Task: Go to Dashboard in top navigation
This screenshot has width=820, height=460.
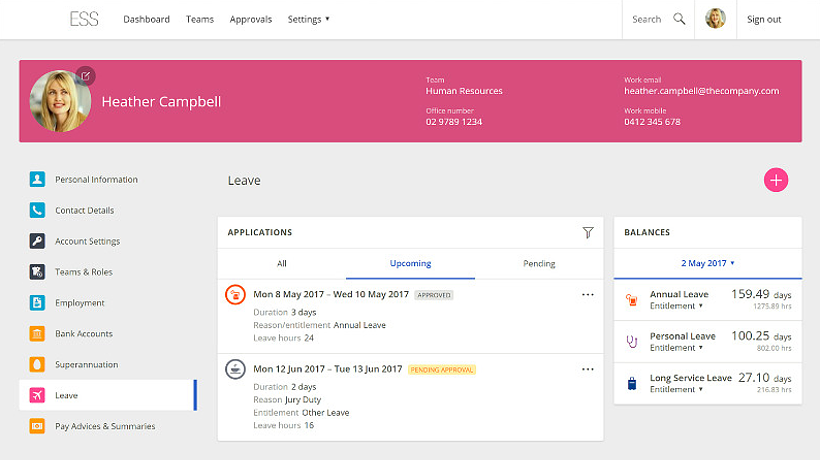Action: [146, 19]
